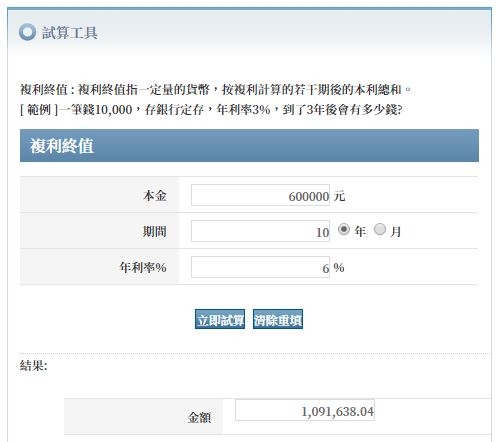Screen dimensions: 504x442
Task: Click the 元 unit text after principal
Action: [339, 196]
